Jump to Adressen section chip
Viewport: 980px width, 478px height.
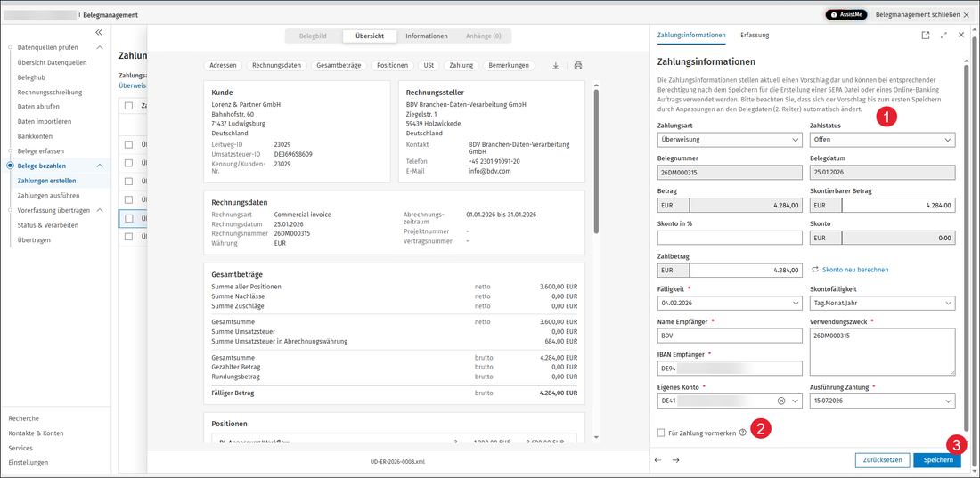tap(223, 65)
